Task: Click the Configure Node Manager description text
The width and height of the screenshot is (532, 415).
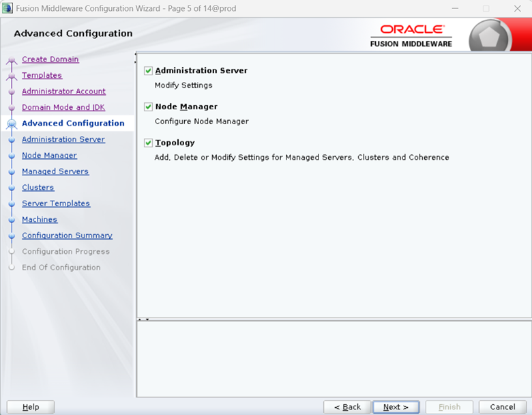Action: tap(201, 121)
